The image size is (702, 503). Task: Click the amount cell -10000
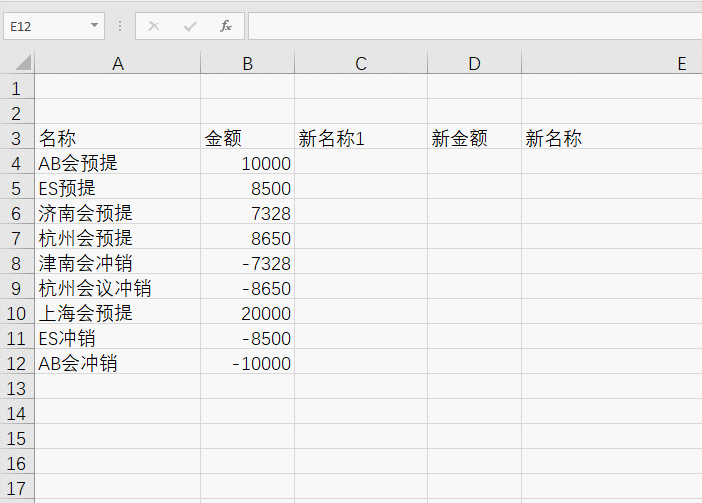tap(248, 363)
